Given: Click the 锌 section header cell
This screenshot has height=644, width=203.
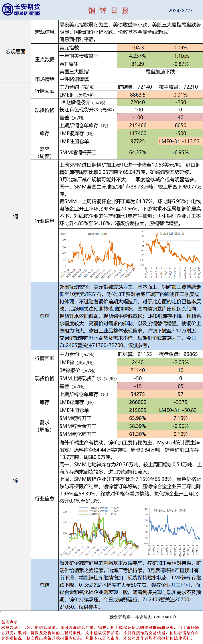Looking at the screenshot, I should click(x=16, y=480).
